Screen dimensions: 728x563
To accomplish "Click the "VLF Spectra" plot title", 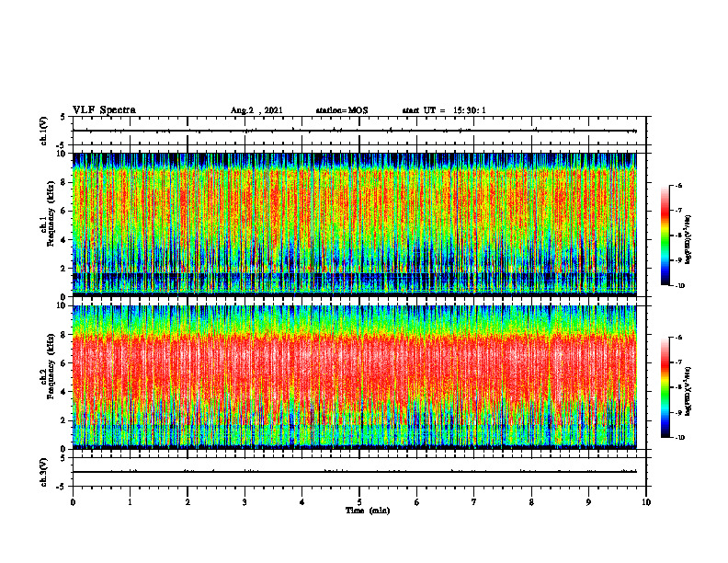I will [x=105, y=110].
